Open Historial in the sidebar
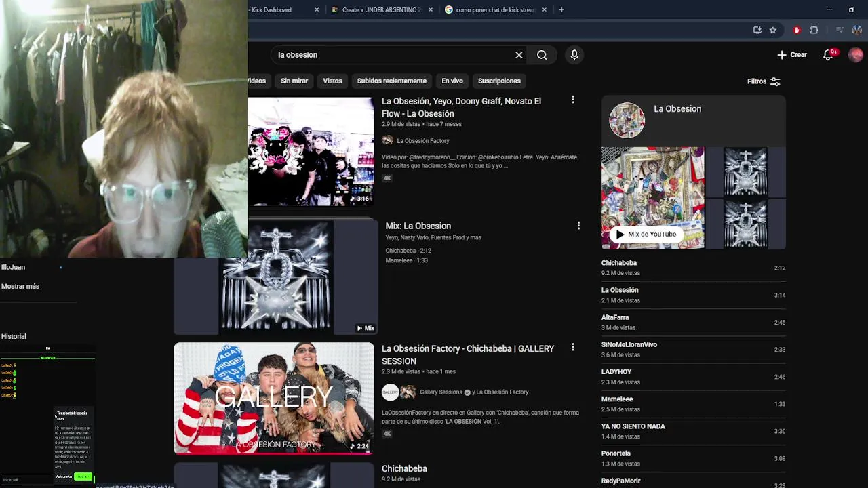868x488 pixels. tap(14, 336)
